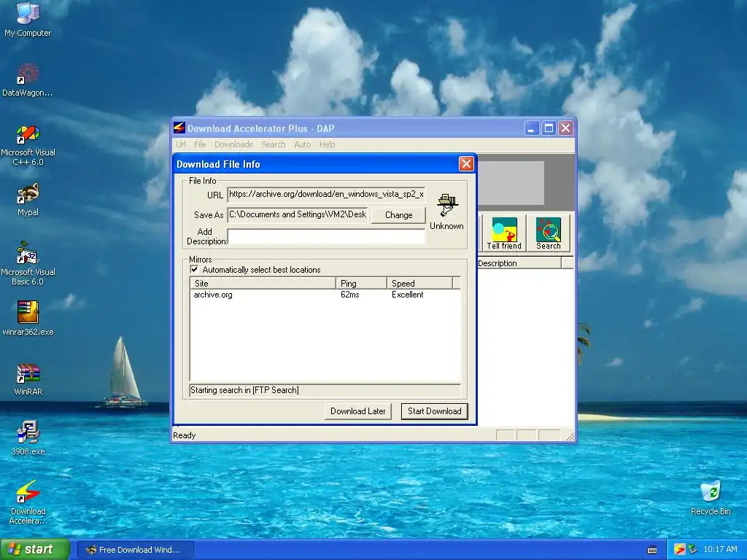Click 62ms ping value

pos(349,295)
